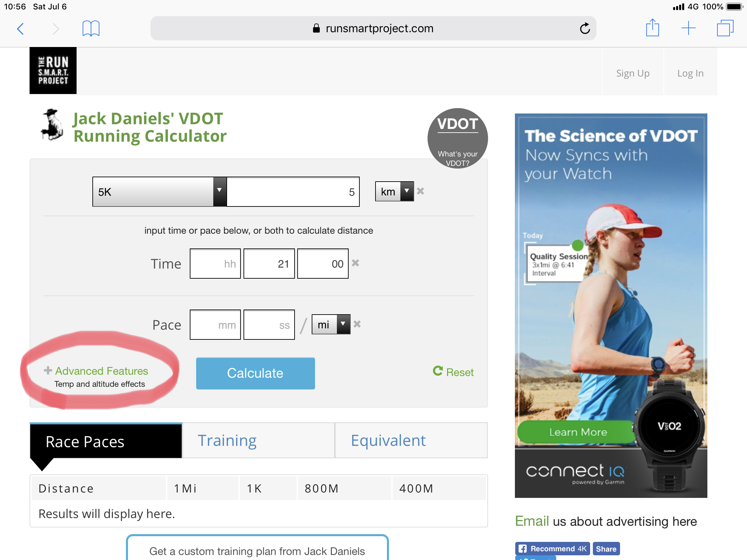Click the green Reset link

(x=453, y=372)
